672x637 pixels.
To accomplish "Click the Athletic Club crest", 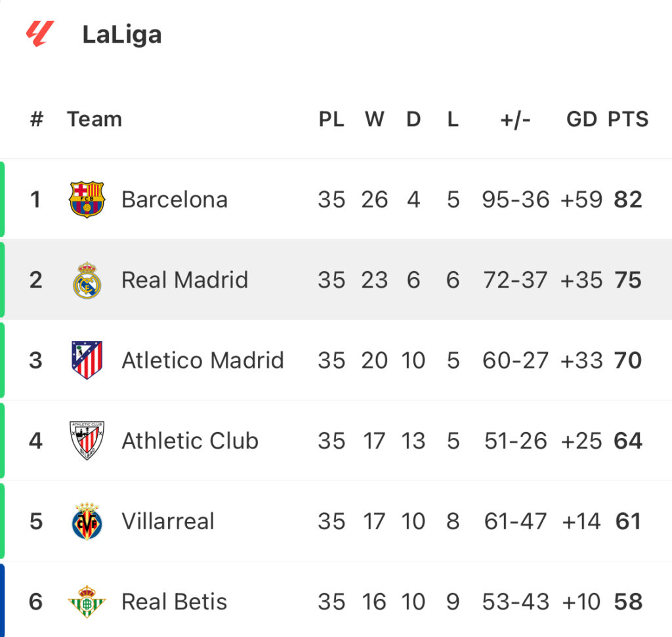I will coord(87,441).
